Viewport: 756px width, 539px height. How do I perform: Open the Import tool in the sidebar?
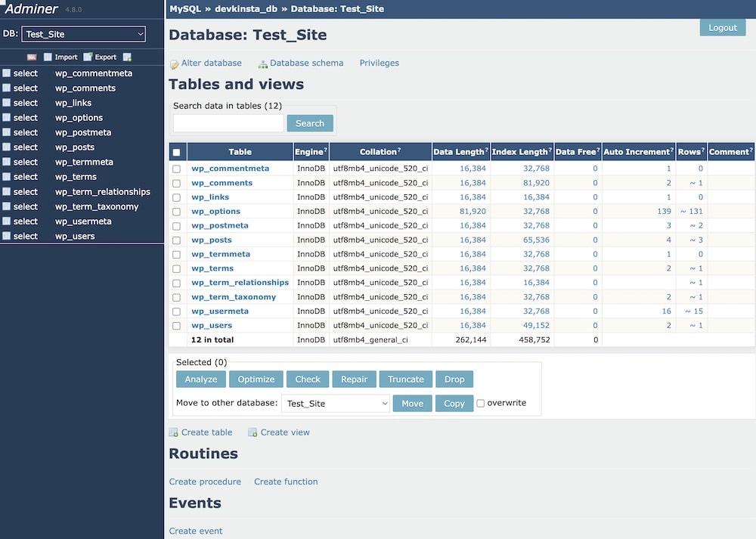[60, 57]
